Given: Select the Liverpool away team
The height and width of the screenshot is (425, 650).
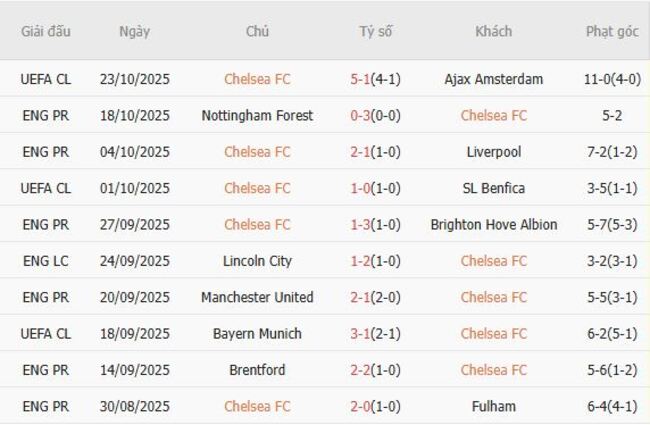Looking at the screenshot, I should coord(493,152).
